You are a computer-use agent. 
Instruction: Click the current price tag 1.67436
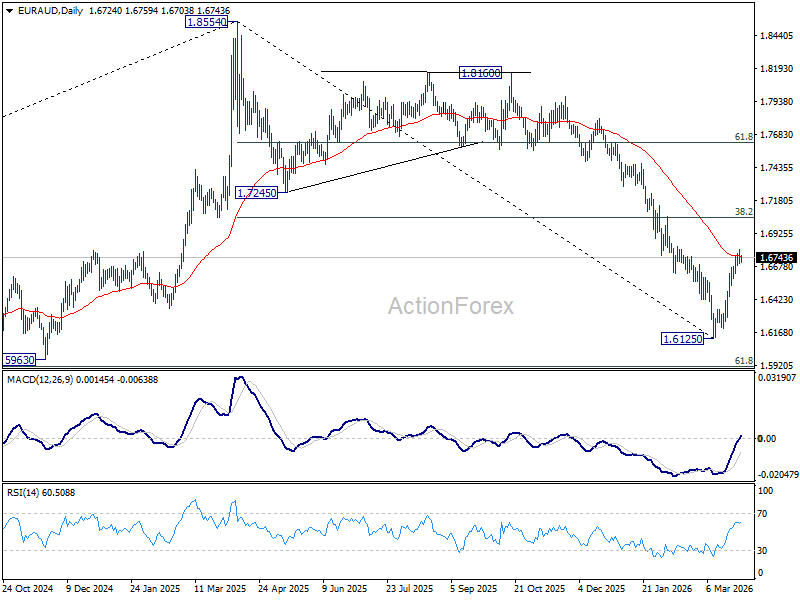777,258
